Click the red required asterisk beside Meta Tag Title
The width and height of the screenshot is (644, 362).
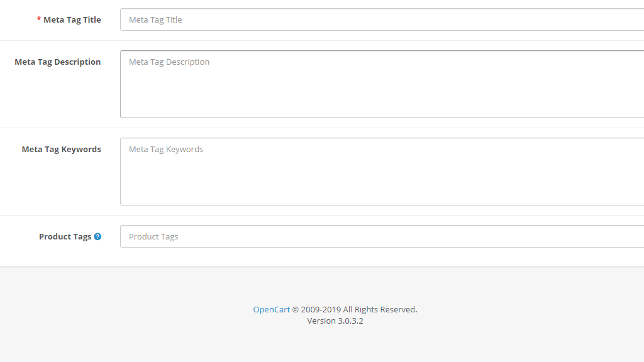tap(38, 19)
